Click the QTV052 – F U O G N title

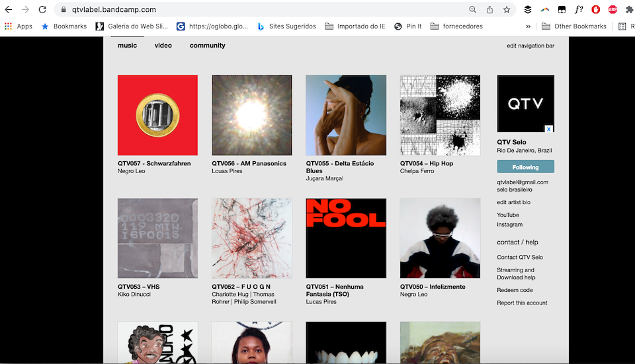point(241,287)
